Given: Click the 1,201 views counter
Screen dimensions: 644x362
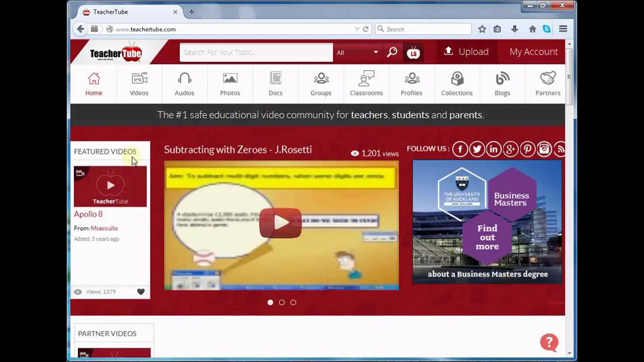Looking at the screenshot, I should (374, 153).
